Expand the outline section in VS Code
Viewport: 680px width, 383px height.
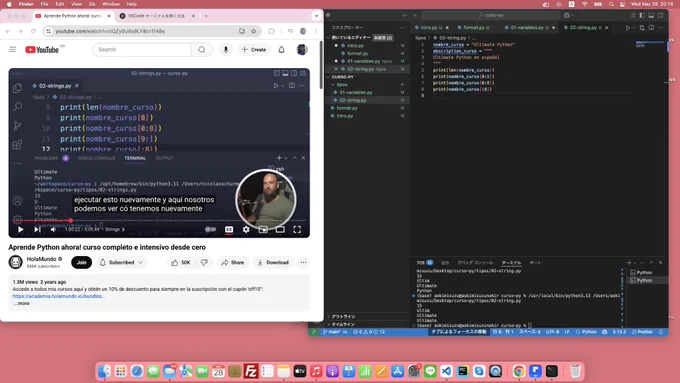tap(343, 317)
